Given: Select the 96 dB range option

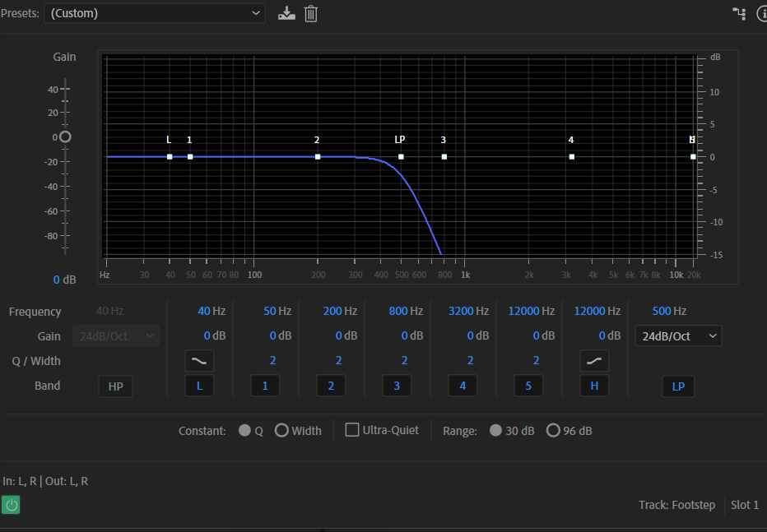Looking at the screenshot, I should point(553,431).
